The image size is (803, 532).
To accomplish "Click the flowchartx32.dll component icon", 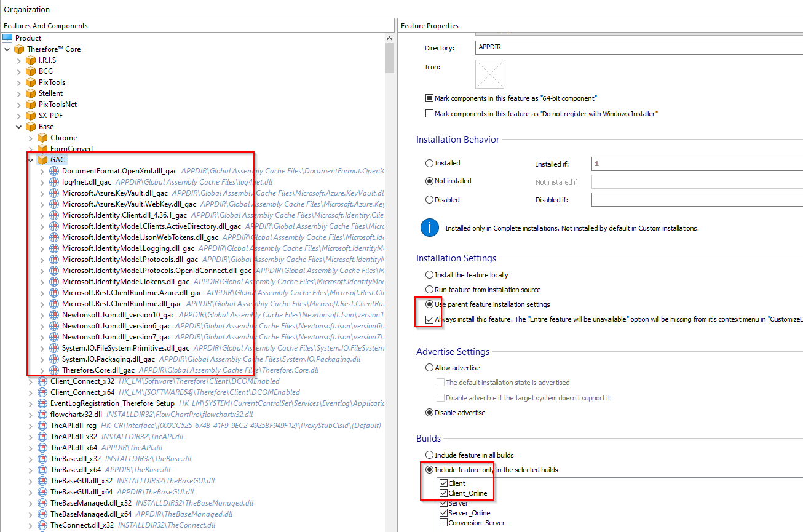I will pyautogui.click(x=42, y=415).
